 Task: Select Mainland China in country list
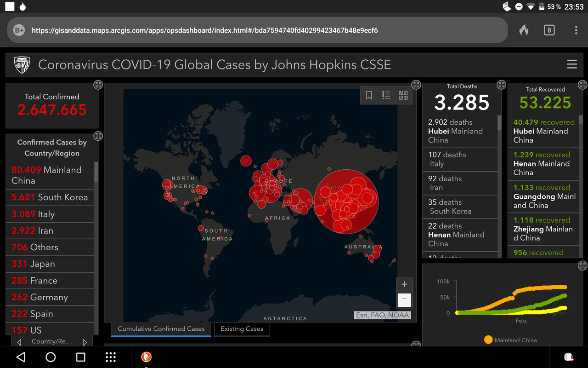(x=50, y=175)
